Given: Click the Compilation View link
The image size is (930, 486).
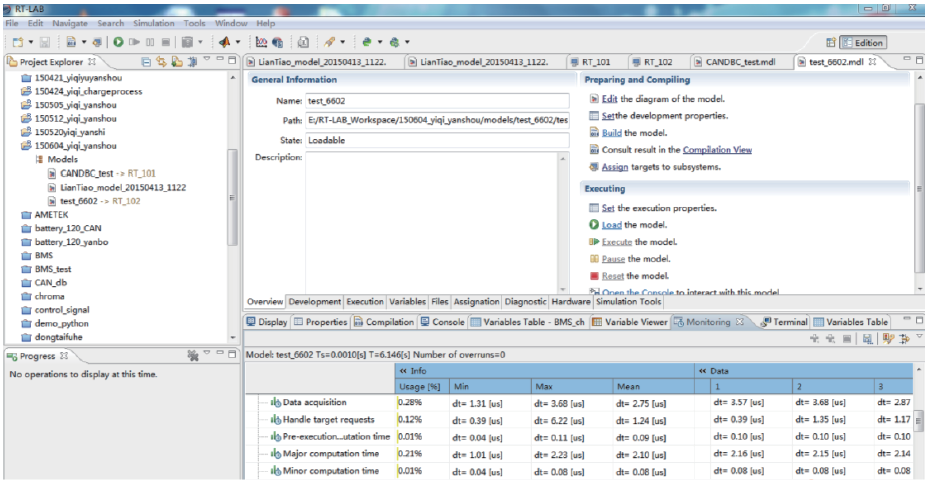Looking at the screenshot, I should tap(716, 150).
